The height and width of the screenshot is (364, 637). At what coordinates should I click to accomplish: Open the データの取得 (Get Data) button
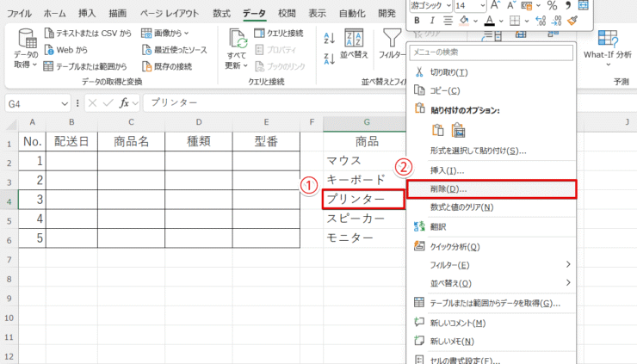(27, 49)
